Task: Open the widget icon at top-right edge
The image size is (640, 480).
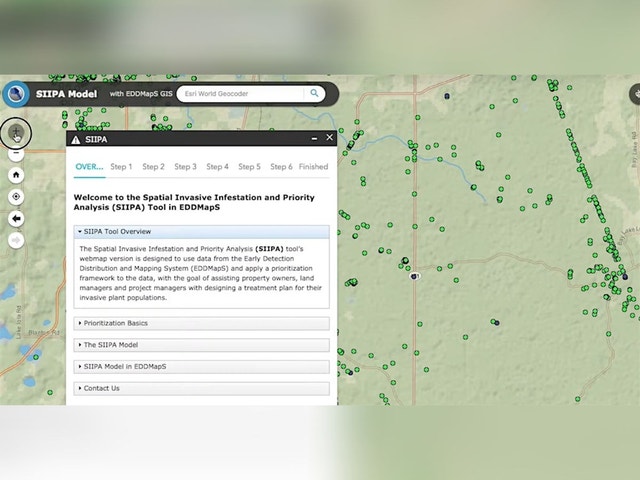Action: tap(634, 94)
